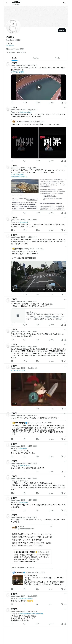Open more options on Dec 31, 2023 post
This screenshot has width=72, height=644.
click(x=65, y=366)
